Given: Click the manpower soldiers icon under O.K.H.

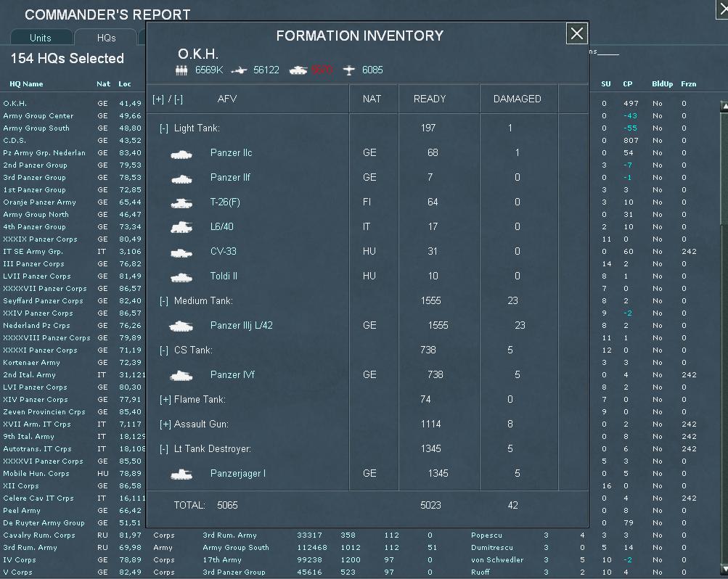Looking at the screenshot, I should [181, 70].
